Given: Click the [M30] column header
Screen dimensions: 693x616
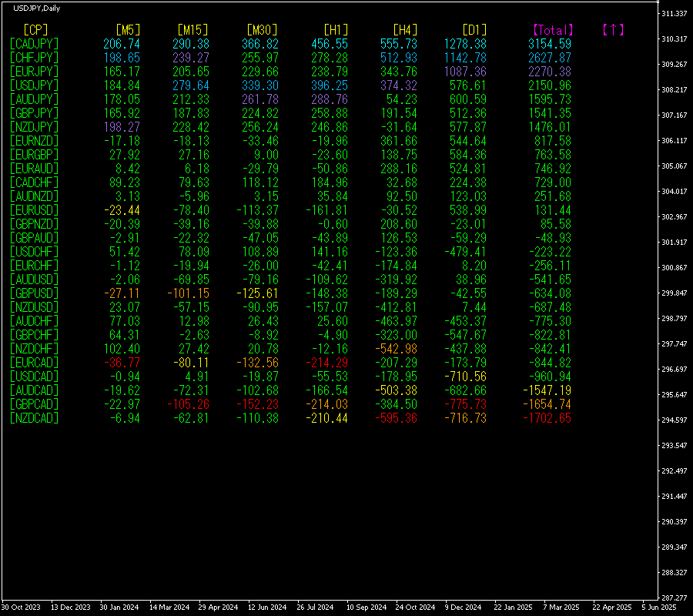Looking at the screenshot, I should pyautogui.click(x=262, y=30).
